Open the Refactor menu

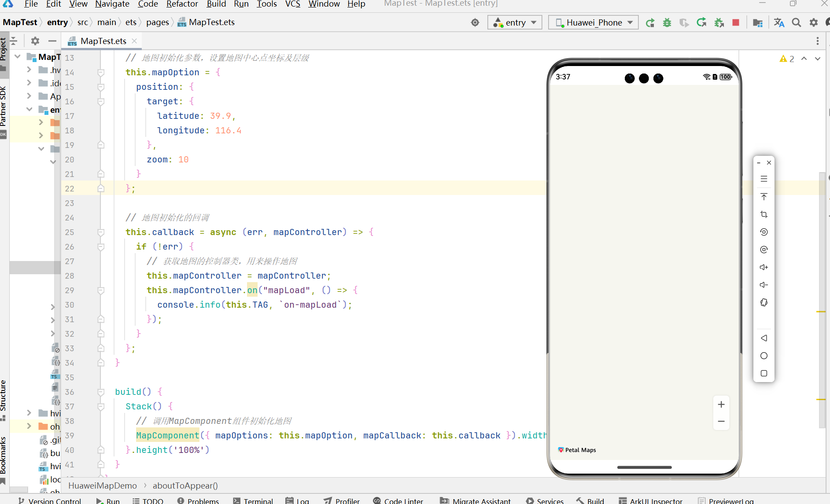tap(182, 4)
